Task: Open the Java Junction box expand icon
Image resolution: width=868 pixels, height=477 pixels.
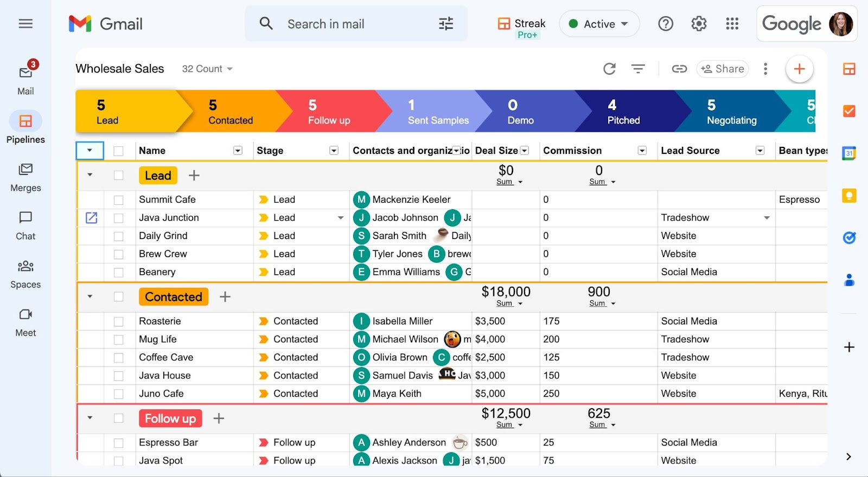Action: tap(92, 218)
